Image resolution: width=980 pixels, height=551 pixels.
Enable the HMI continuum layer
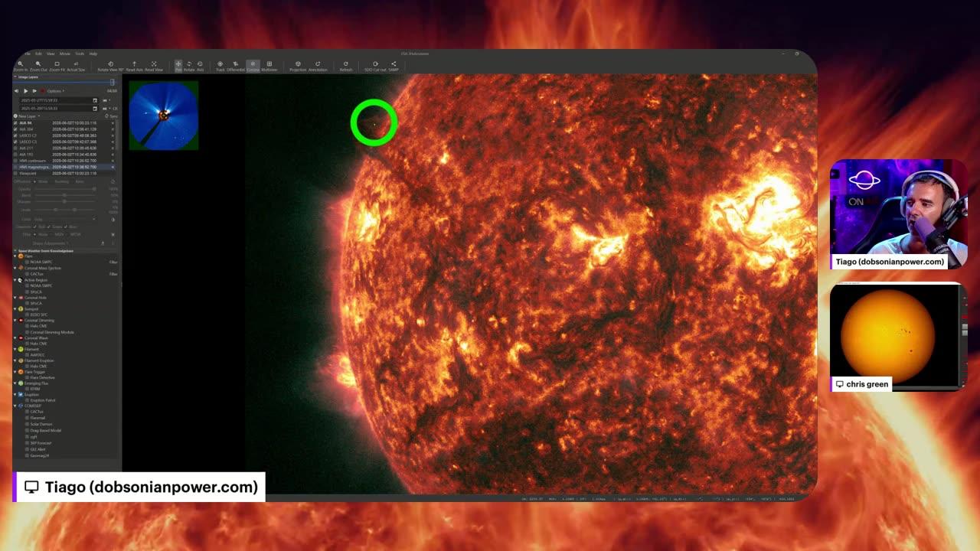tap(15, 161)
